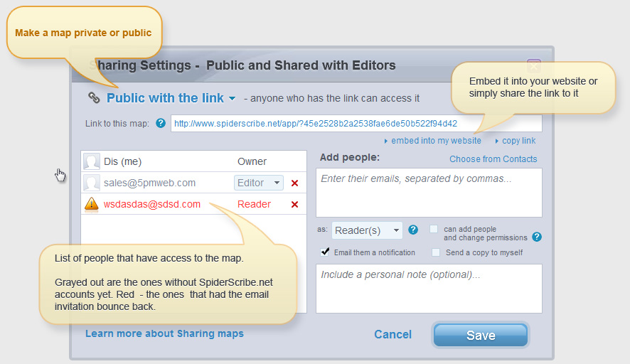This screenshot has height=364, width=630.
Task: Click the copy link option
Action: tap(519, 141)
